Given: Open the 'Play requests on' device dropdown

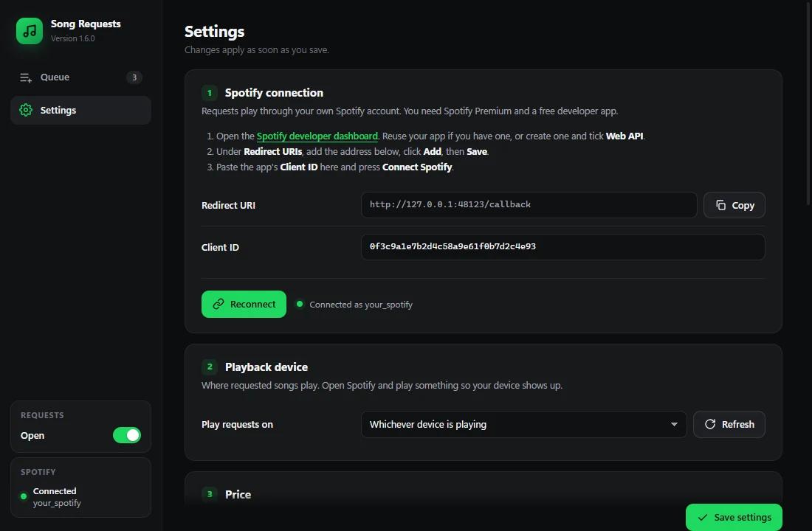Looking at the screenshot, I should (523, 424).
